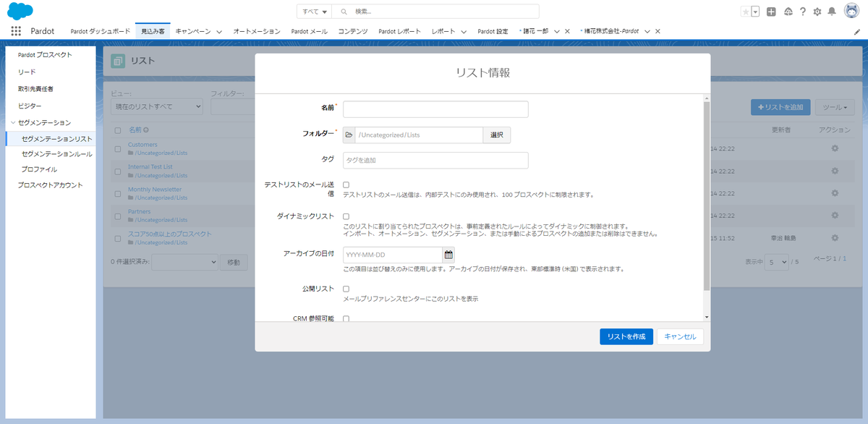Switch to Pardot ダッシュボード tab
Screen dimensions: 868x424
click(x=100, y=32)
